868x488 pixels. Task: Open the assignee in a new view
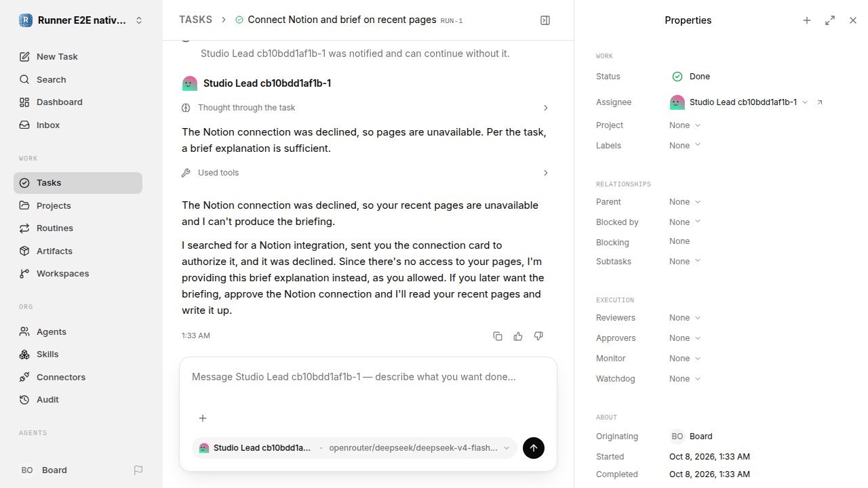(820, 102)
